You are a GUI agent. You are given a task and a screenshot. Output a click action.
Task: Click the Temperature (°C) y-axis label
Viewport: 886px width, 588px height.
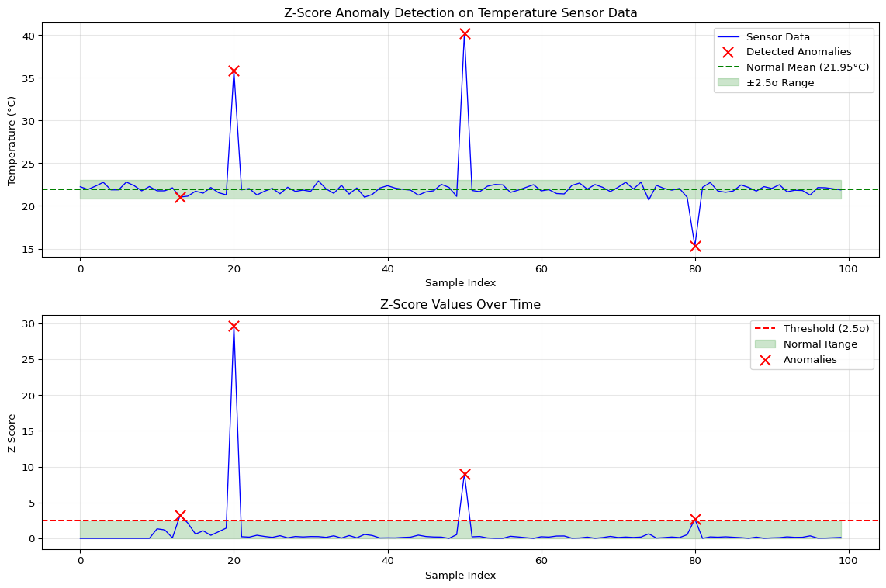click(x=12, y=140)
